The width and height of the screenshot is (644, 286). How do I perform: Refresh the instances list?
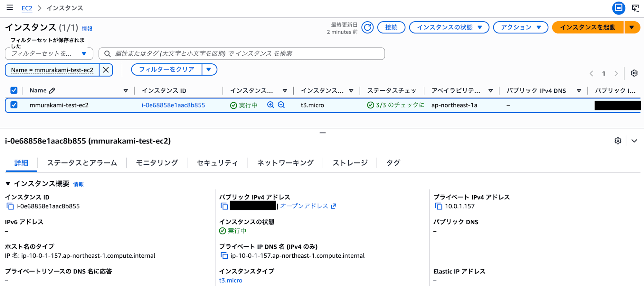[367, 27]
